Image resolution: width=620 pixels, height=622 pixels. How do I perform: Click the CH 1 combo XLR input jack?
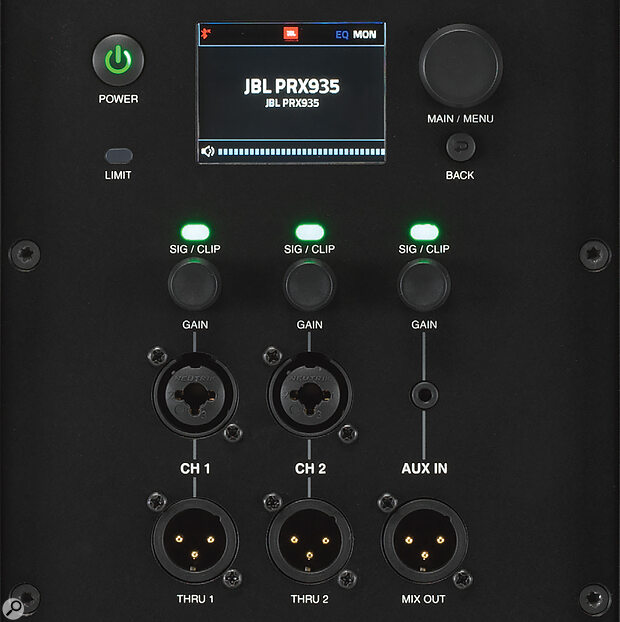(195, 395)
